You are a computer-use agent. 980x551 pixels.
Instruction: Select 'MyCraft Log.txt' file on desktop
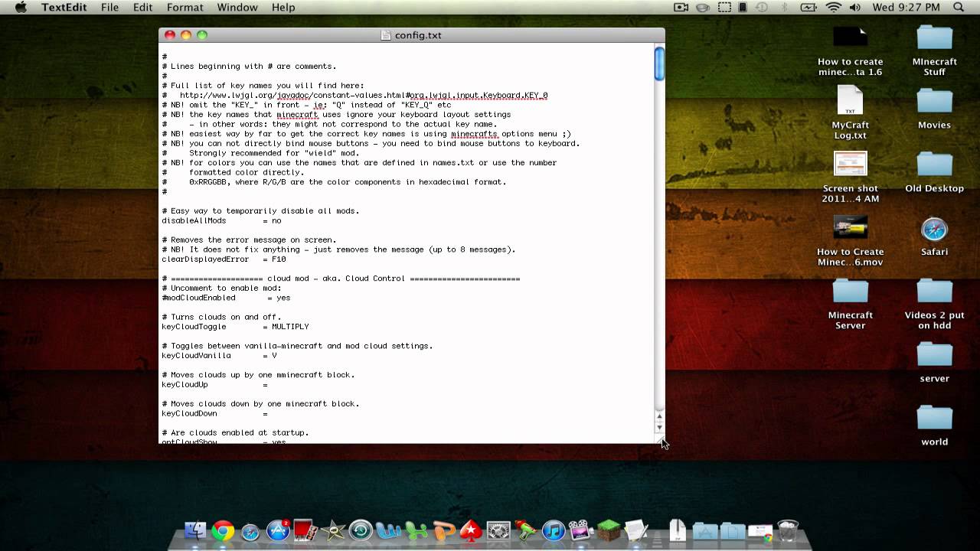tap(850, 113)
